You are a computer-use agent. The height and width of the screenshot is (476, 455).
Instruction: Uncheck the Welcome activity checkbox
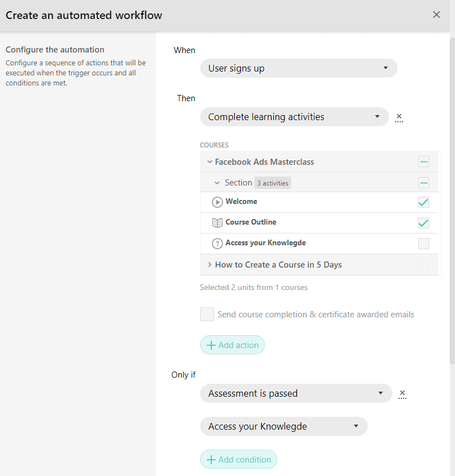424,202
